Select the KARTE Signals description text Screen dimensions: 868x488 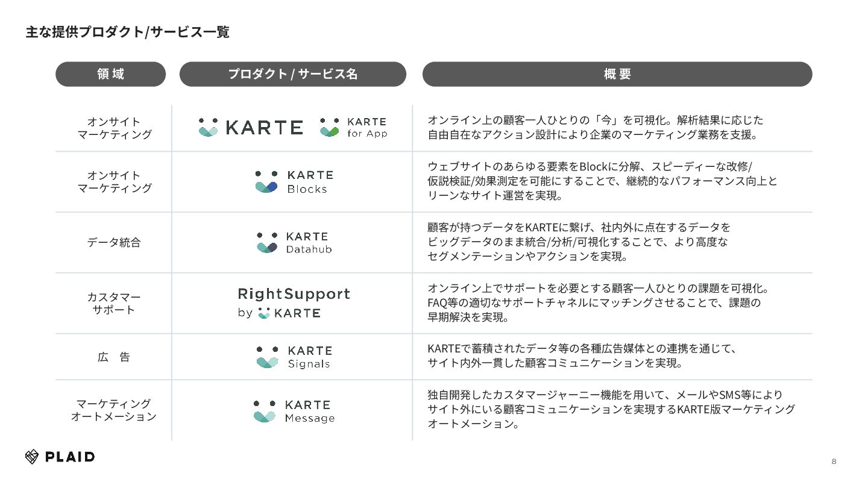pyautogui.click(x=582, y=356)
